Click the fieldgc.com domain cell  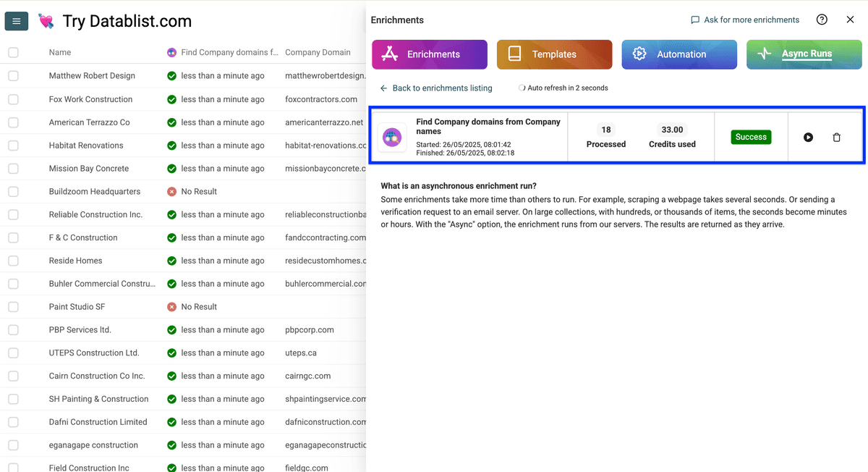[307, 468]
